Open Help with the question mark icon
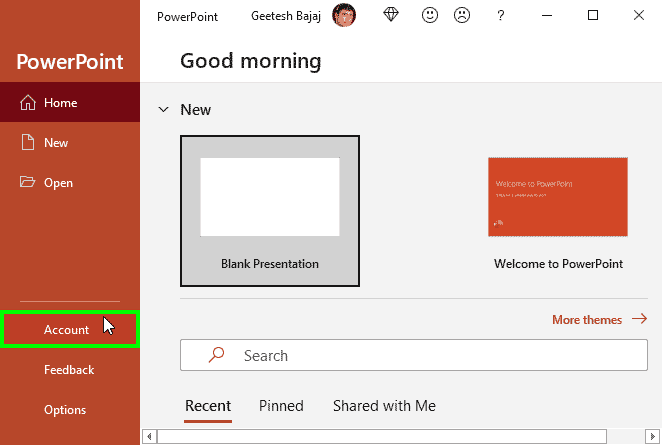The width and height of the screenshot is (662, 445). coord(501,16)
